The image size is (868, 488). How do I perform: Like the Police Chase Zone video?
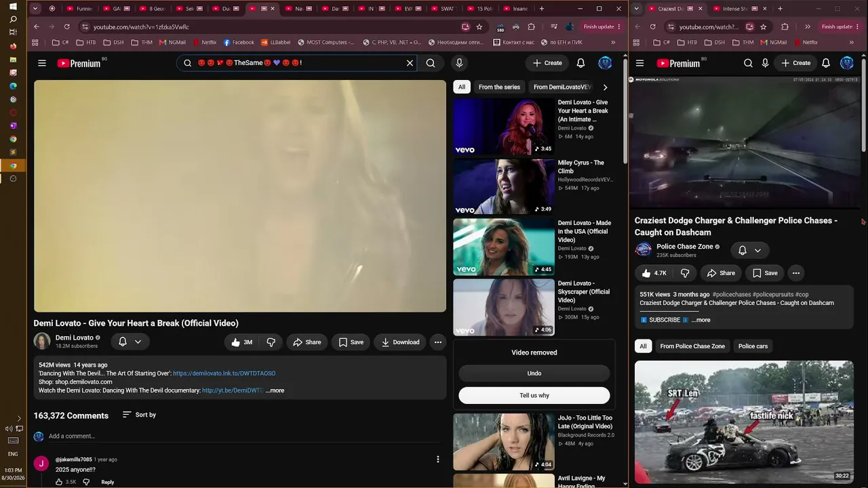[x=654, y=273]
